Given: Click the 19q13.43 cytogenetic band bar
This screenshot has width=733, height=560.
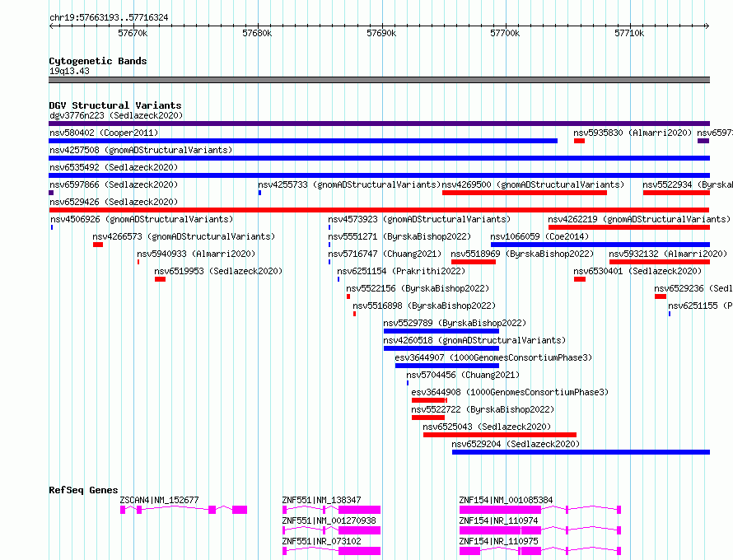Looking at the screenshot, I should point(379,80).
